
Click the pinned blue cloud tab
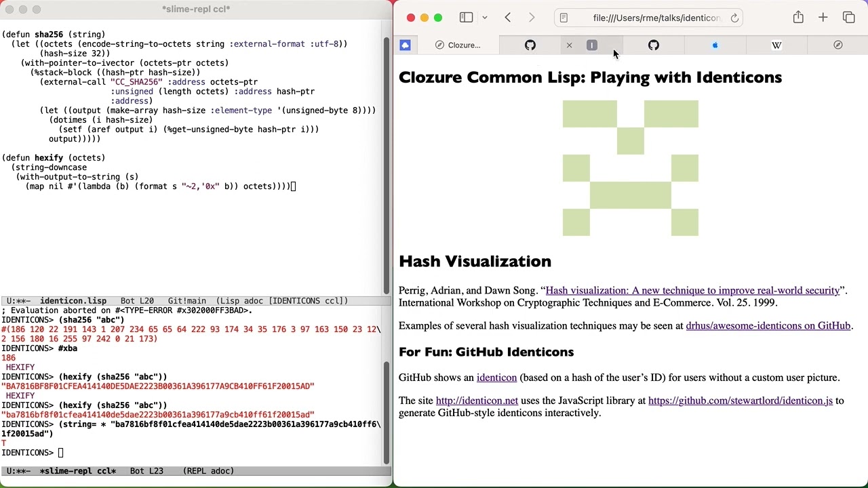[405, 45]
